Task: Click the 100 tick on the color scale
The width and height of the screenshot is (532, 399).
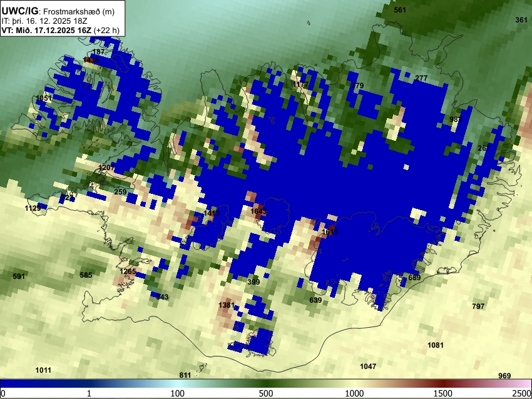Action: 178,393
